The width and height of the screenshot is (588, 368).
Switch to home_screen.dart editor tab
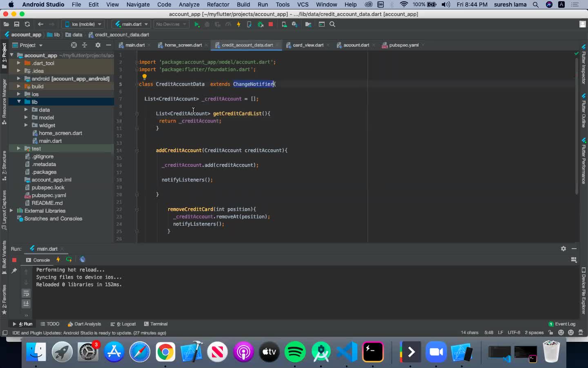tap(183, 45)
